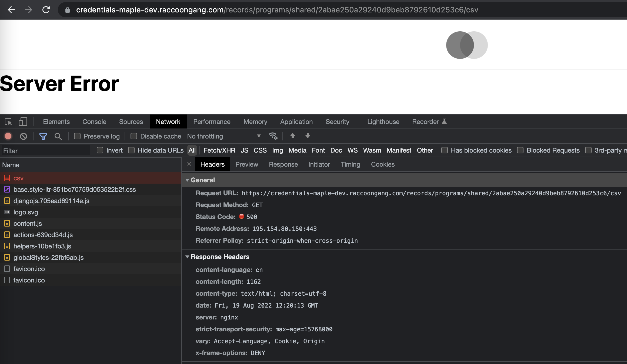Viewport: 627px width, 364px height.
Task: Enable the Preserve log checkbox
Action: [x=77, y=136]
